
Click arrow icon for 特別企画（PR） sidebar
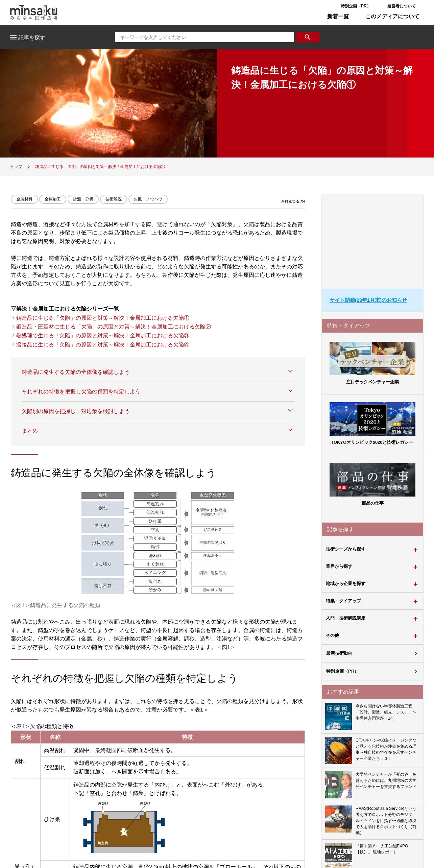click(x=416, y=671)
